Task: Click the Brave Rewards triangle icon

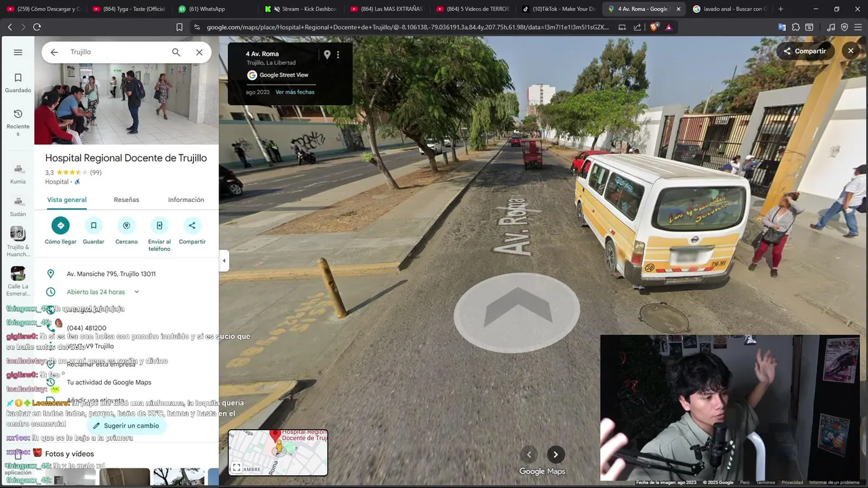Action: [669, 27]
